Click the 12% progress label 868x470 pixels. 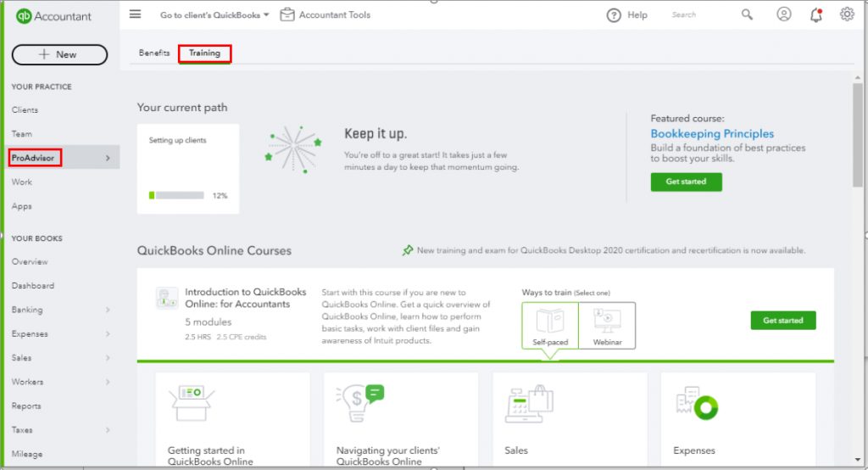click(x=220, y=196)
